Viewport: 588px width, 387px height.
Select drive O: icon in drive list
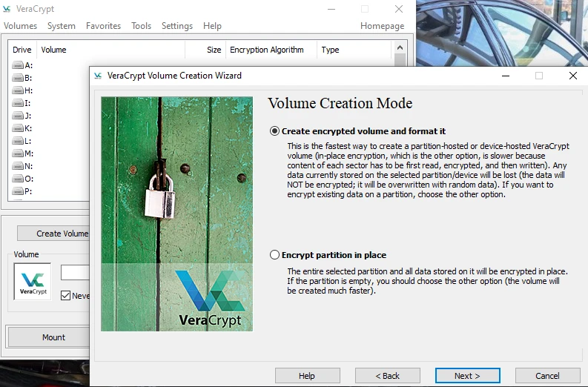pyautogui.click(x=18, y=179)
